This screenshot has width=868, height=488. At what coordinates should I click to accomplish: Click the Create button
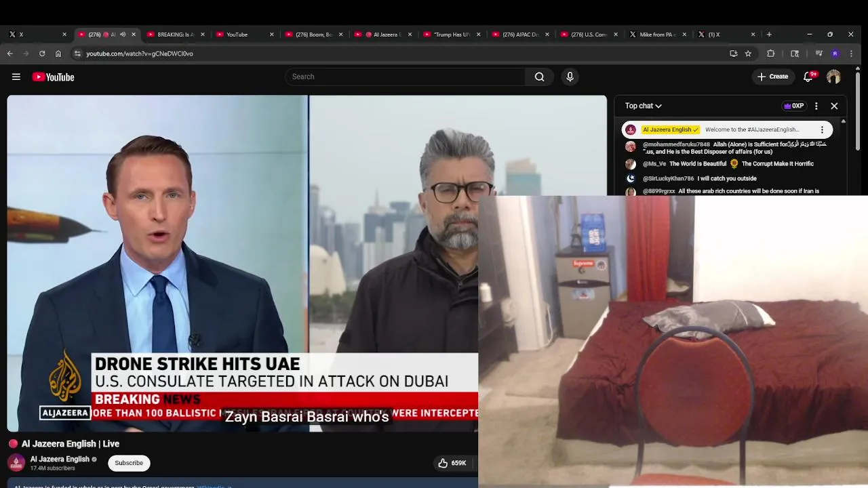[772, 77]
